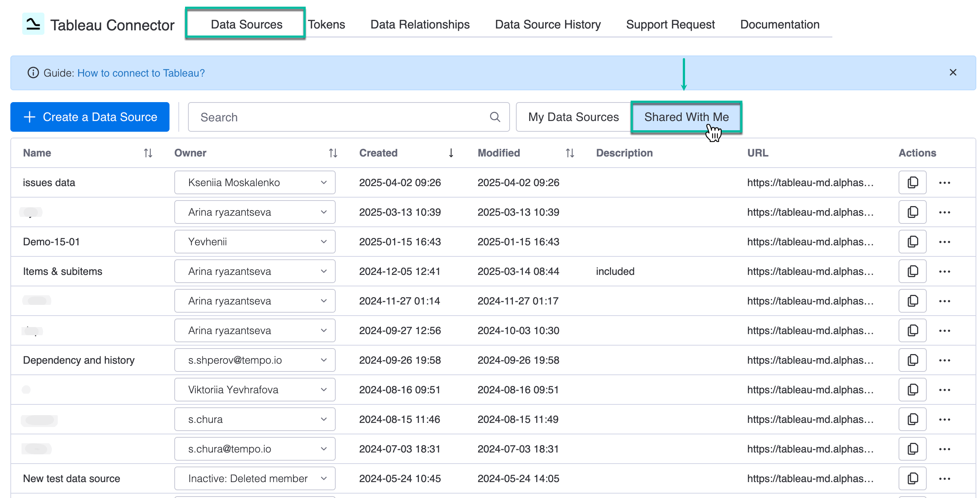Copy the URL for Items & subitems row
This screenshot has height=498, width=980.
[x=912, y=271]
